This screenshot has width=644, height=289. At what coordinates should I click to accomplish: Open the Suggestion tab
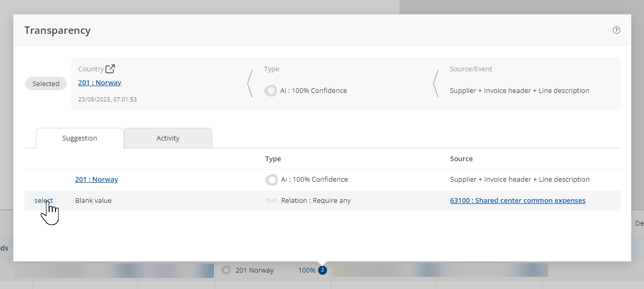(80, 138)
